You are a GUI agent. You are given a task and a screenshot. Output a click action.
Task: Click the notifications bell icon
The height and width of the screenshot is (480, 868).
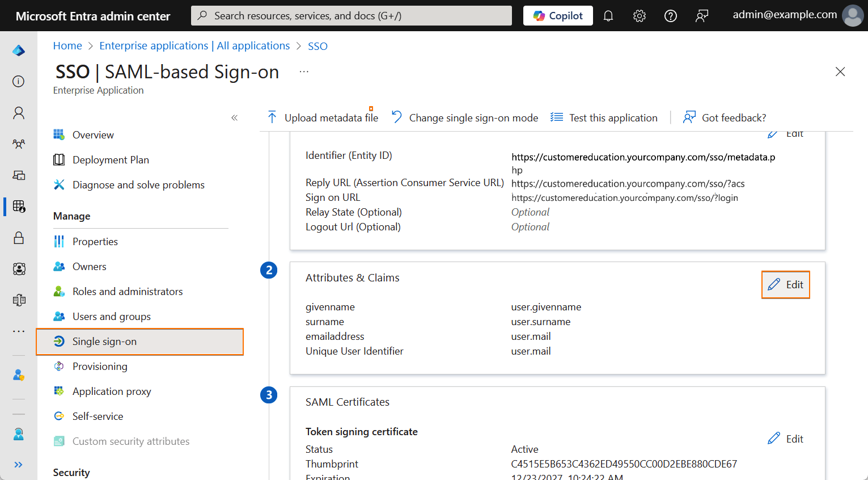608,15
